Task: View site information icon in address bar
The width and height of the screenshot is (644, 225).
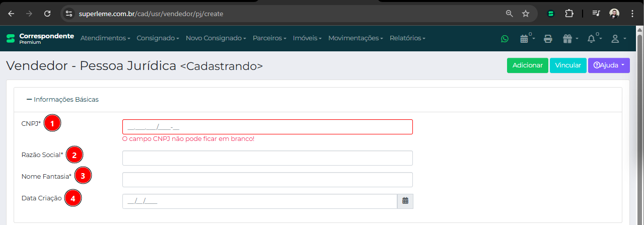Action: pyautogui.click(x=69, y=14)
